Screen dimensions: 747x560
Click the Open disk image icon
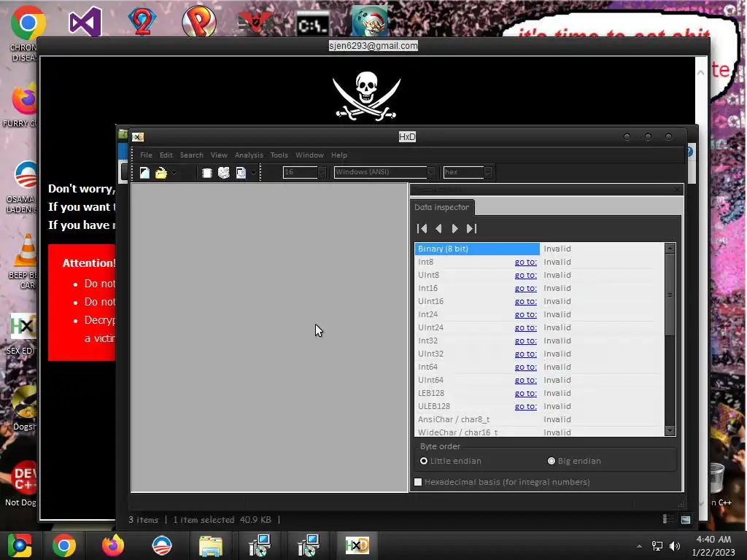click(241, 172)
